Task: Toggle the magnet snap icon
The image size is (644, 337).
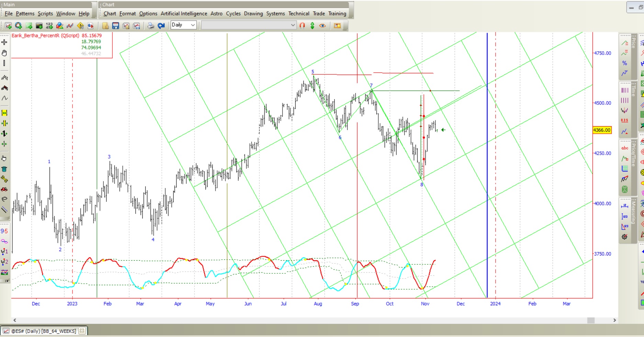Action: click(302, 25)
